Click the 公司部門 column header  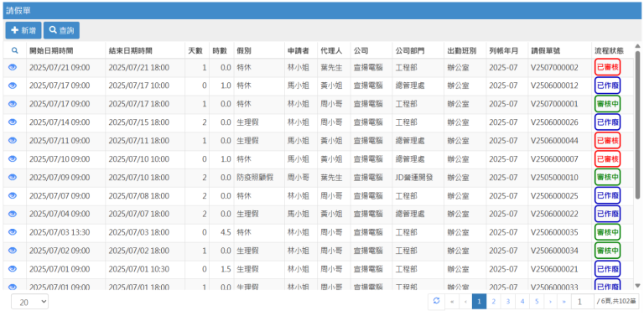(410, 51)
